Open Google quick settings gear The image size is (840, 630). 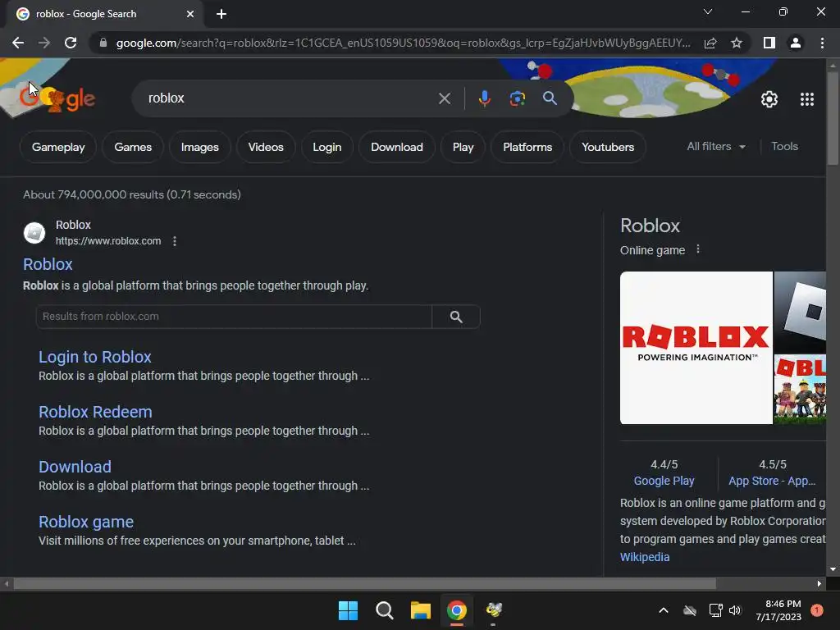click(769, 99)
